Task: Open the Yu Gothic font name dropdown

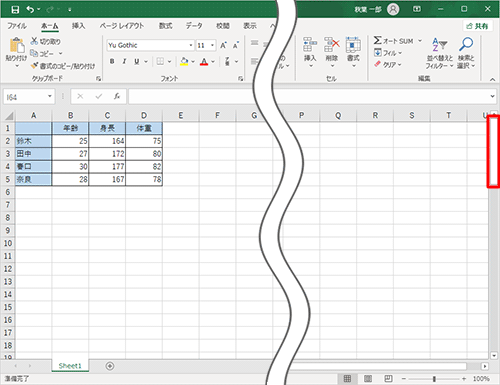Action: 191,45
